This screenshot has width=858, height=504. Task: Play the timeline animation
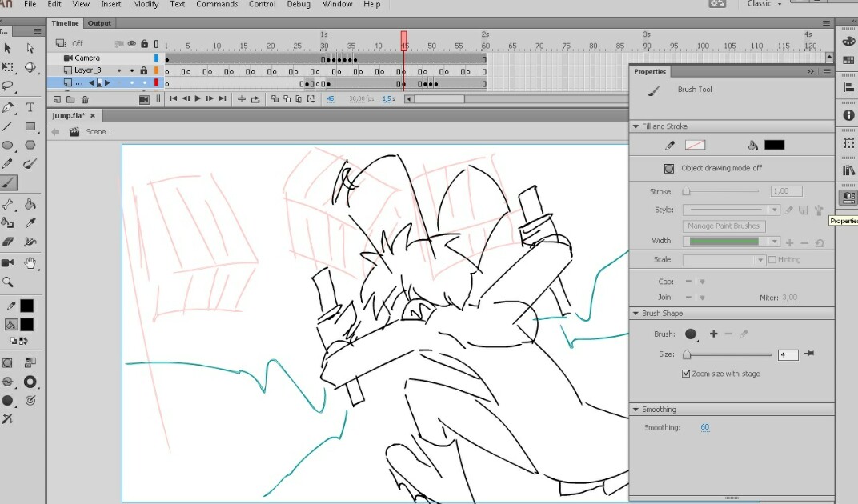(x=198, y=98)
